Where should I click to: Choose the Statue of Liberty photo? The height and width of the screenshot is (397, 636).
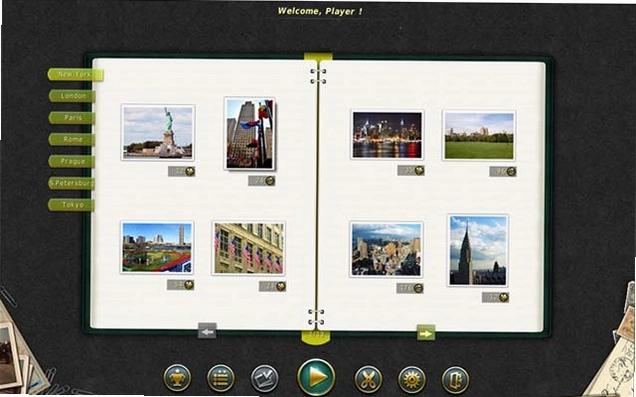(x=158, y=132)
